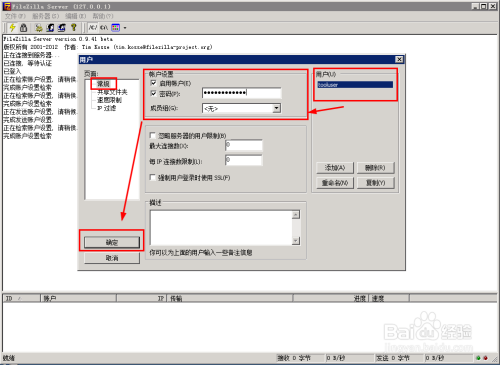Click the 接收 0 字节 status bar entry
Viewport: 500px width, 365px height.
[x=300, y=358]
